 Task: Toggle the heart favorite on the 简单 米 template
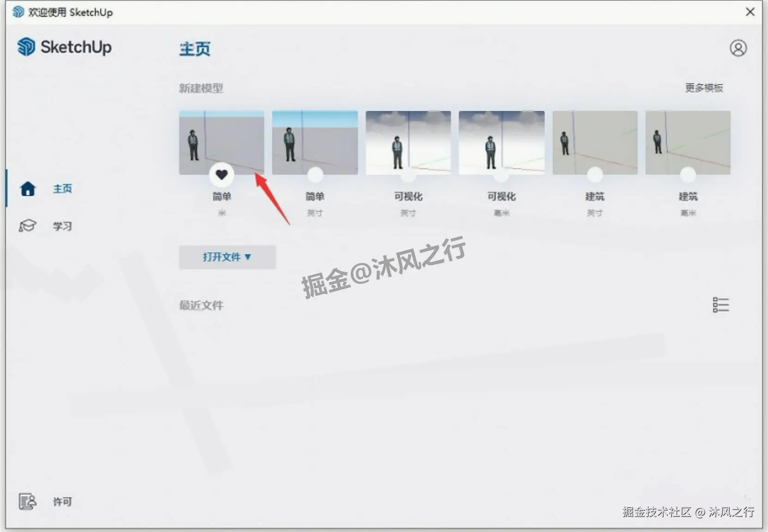(x=221, y=175)
